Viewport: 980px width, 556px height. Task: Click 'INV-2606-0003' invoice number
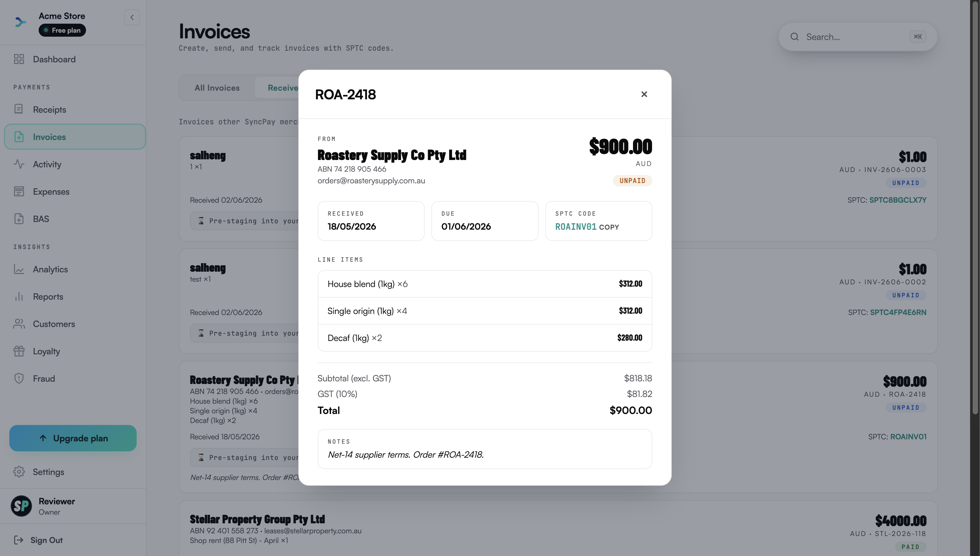click(x=895, y=170)
